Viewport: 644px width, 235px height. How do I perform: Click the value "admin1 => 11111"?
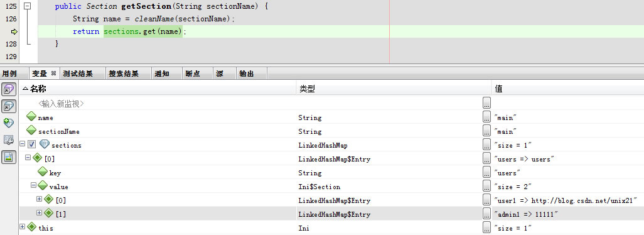[526, 214]
